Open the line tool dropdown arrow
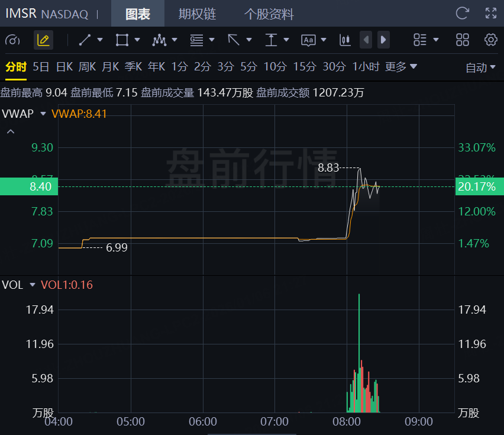 coord(100,40)
